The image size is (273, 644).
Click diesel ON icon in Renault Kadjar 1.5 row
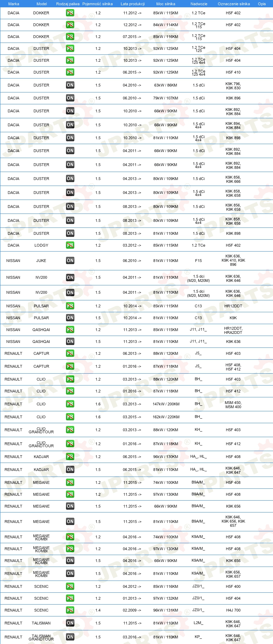[70, 470]
